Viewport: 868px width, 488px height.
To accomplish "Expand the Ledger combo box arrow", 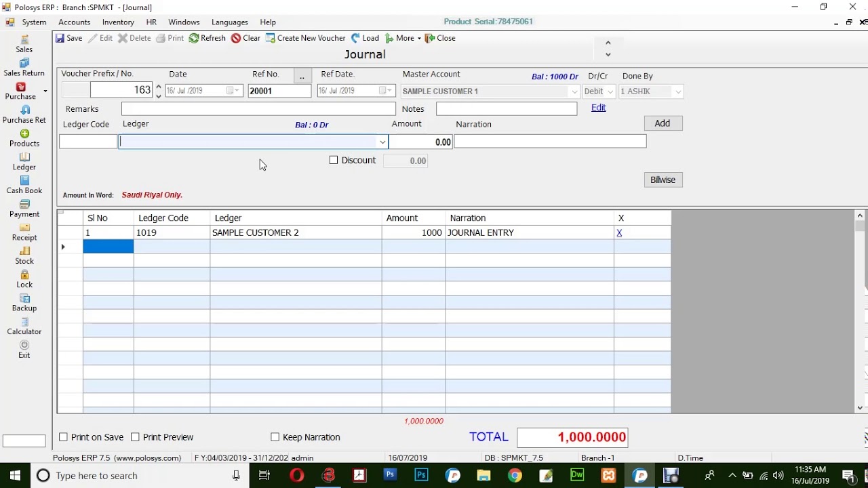I will tap(382, 142).
